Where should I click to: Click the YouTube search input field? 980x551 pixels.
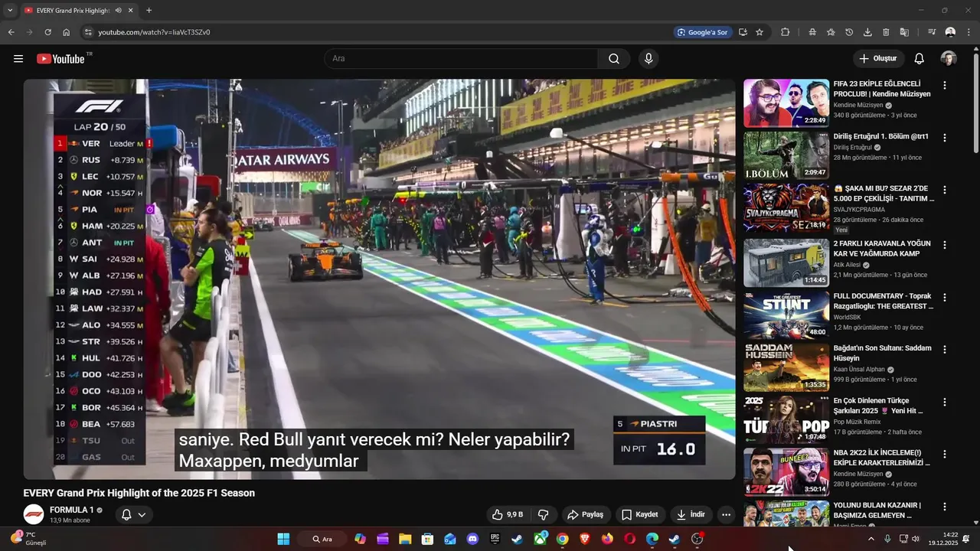click(461, 59)
